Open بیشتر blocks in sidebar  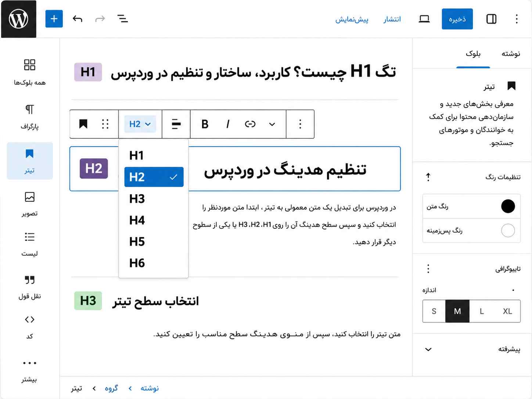click(x=30, y=370)
